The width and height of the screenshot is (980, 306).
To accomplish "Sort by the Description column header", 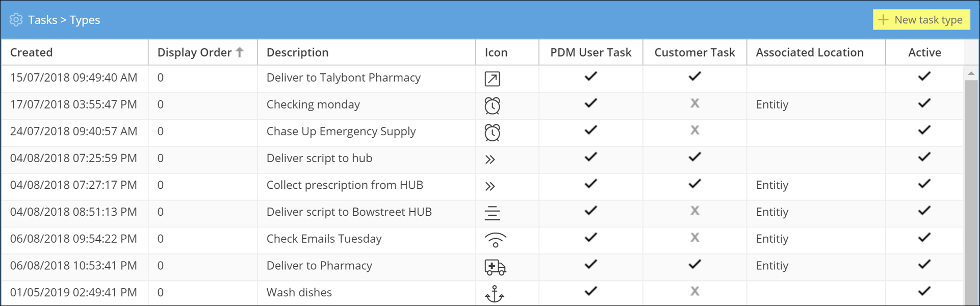I will coord(297,53).
